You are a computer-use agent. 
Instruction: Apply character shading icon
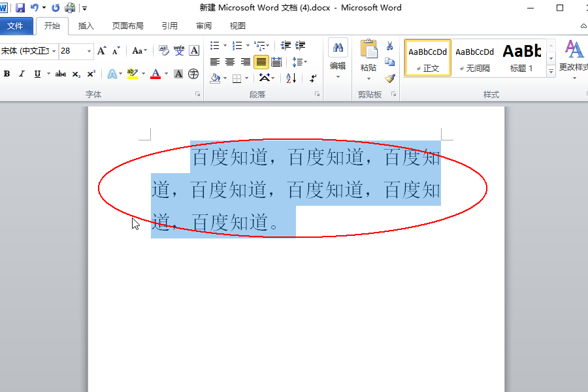[x=178, y=74]
